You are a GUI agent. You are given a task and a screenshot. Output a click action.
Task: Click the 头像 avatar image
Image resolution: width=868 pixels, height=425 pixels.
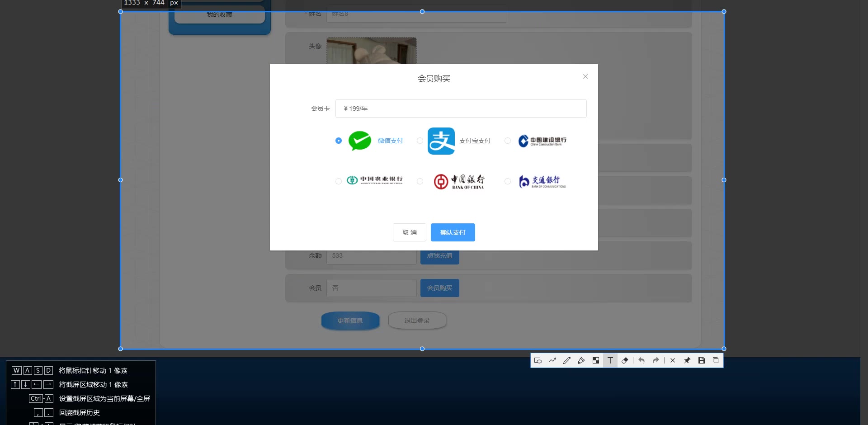[372, 51]
